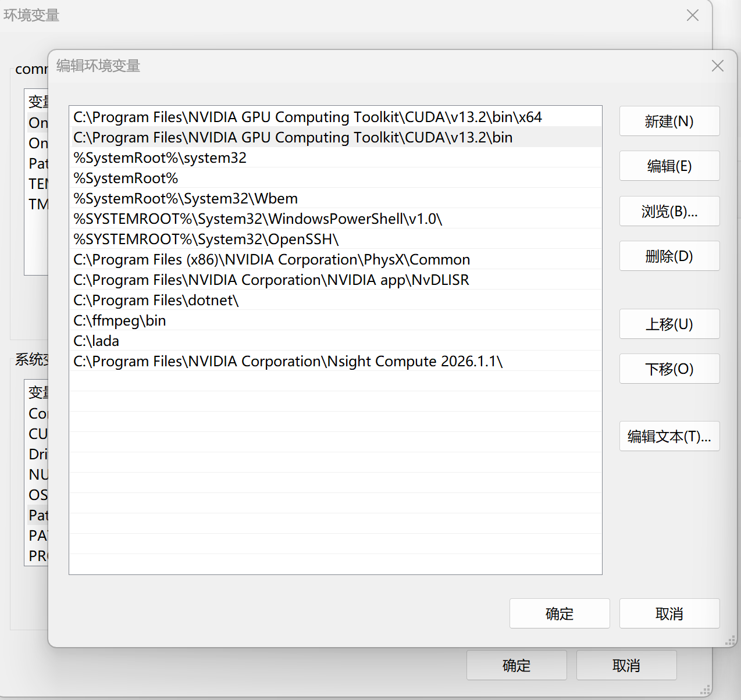Cancel the edit dialog with 取消
The height and width of the screenshot is (700, 741).
click(669, 613)
